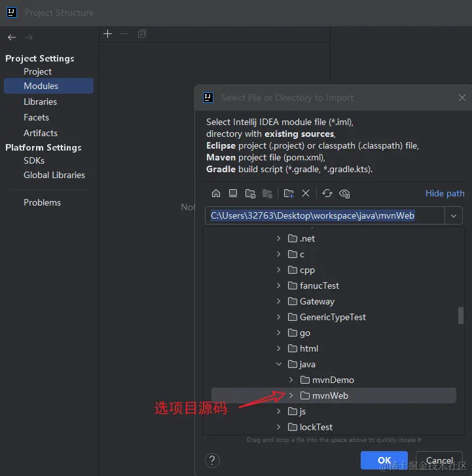Open path history dropdown arrow
This screenshot has width=472, height=476.
click(x=454, y=216)
